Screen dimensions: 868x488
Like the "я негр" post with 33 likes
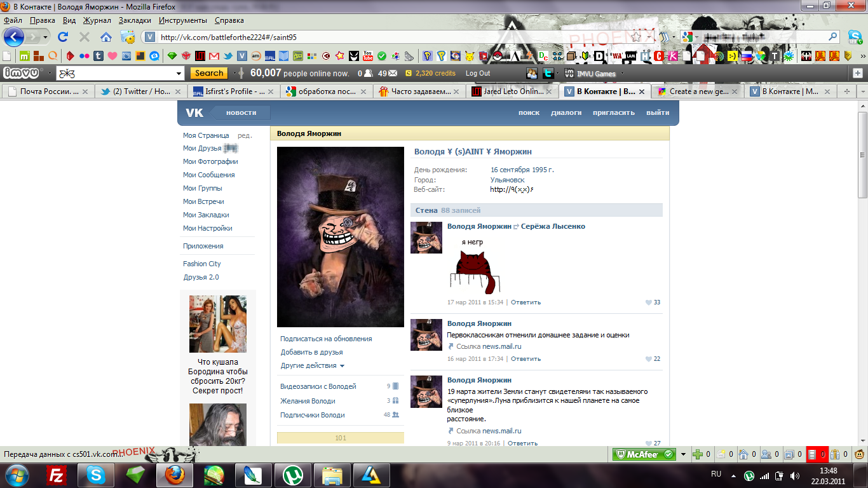[x=653, y=302]
